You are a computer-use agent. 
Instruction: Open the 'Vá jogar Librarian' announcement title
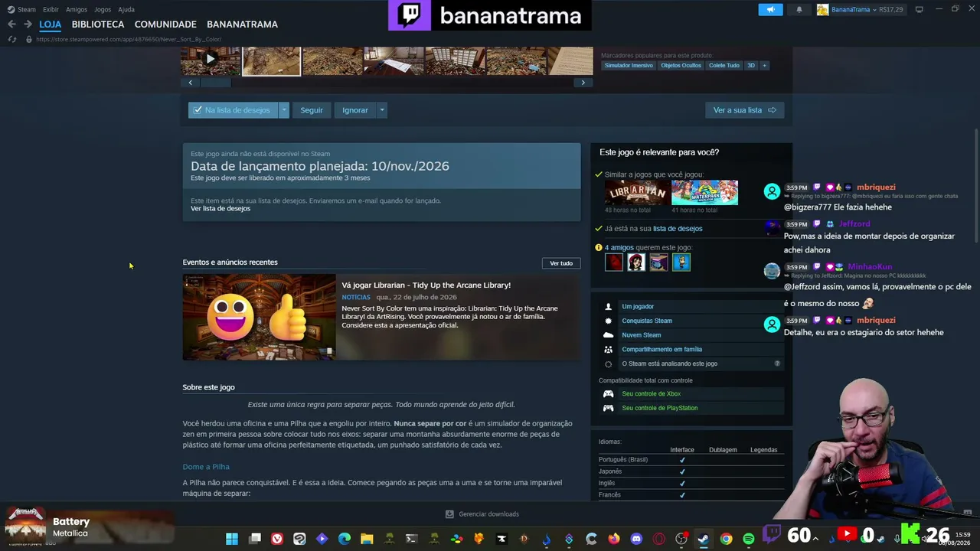click(426, 285)
